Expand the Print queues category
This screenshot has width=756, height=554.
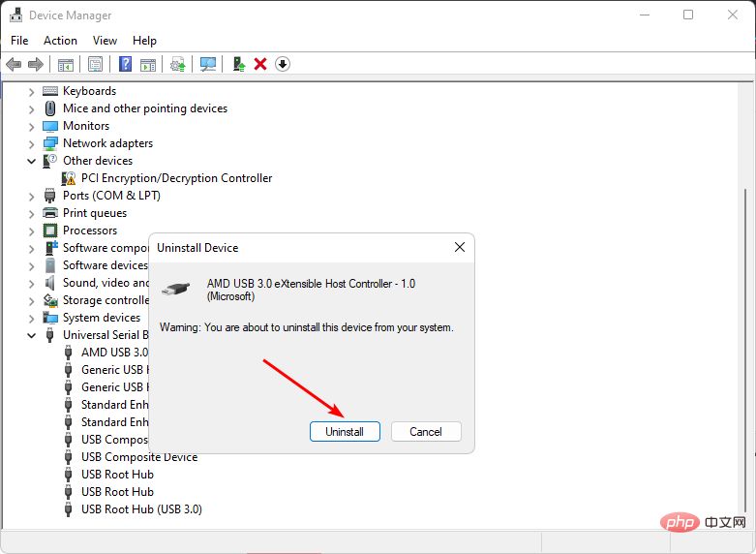coord(31,214)
